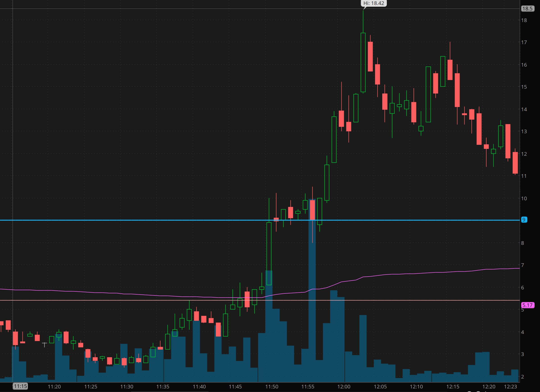The width and height of the screenshot is (540, 392).
Task: Click the 12:00 time axis label
Action: (x=344, y=387)
